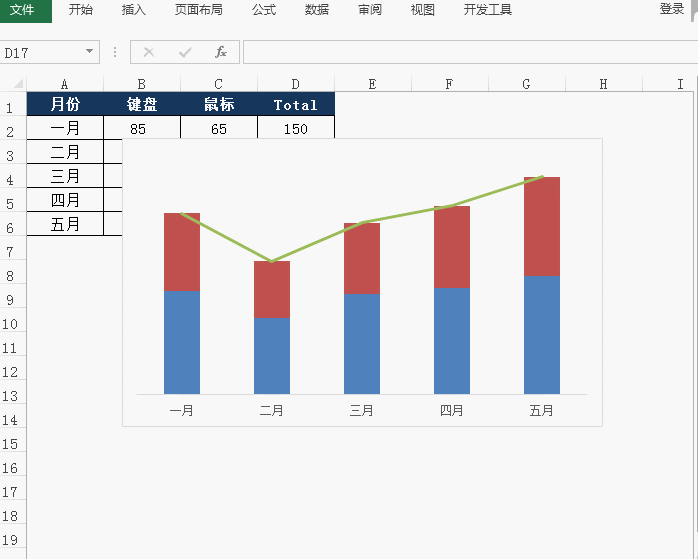Click the blue bar segment for 二月

click(272, 356)
